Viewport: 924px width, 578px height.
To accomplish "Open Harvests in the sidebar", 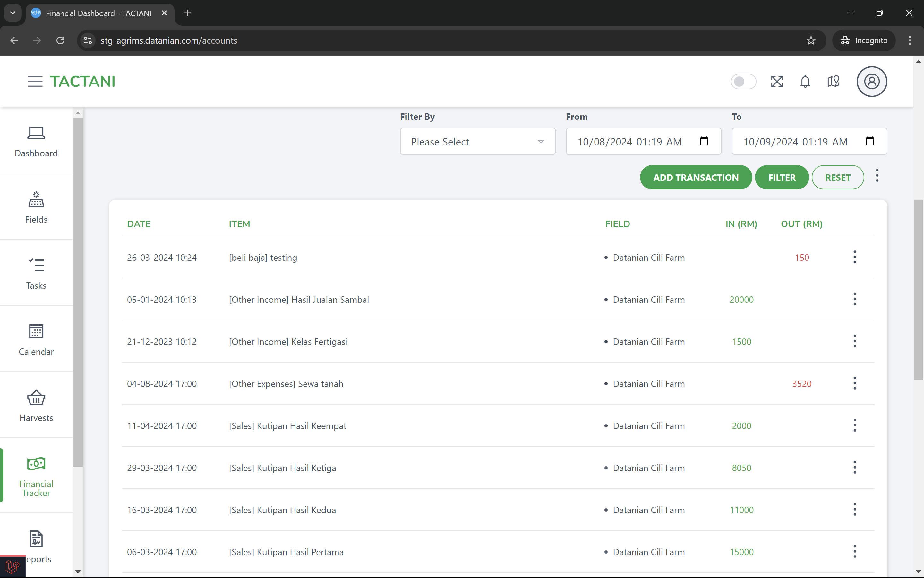I will pos(36,406).
